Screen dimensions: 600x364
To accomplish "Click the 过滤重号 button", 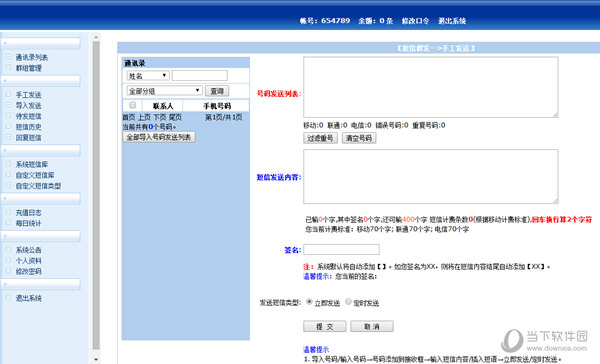I will tap(320, 138).
